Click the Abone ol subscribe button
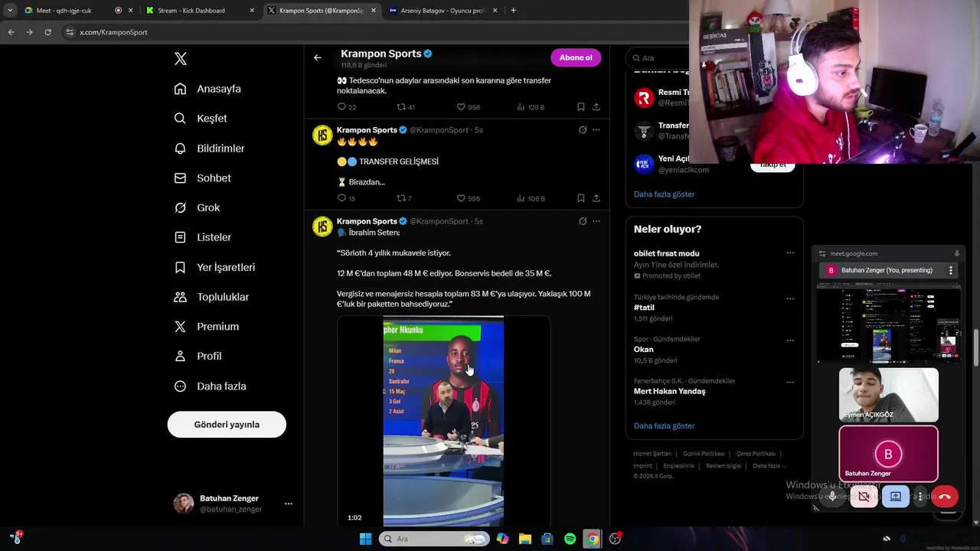The height and width of the screenshot is (551, 980). pyautogui.click(x=576, y=57)
